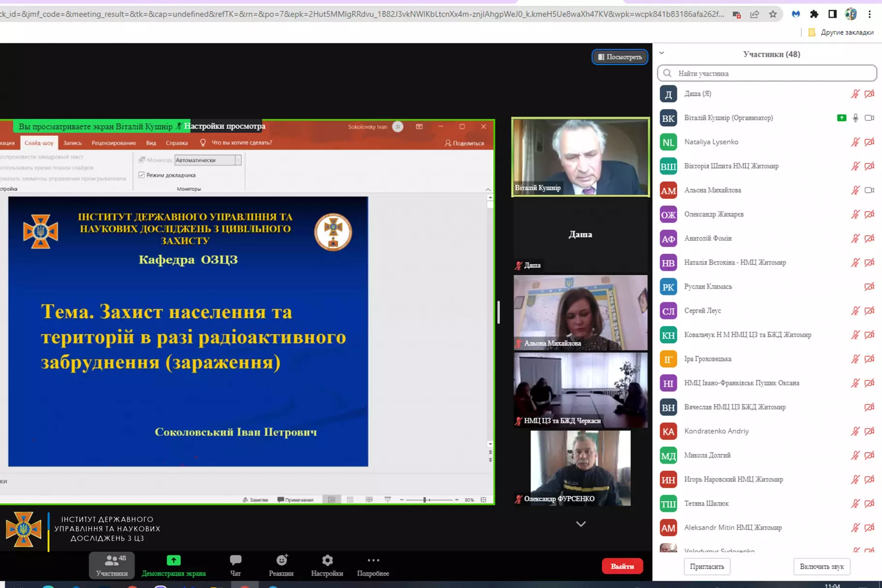882x588 pixels.
Task: Click Chrome share page icon
Action: click(755, 14)
